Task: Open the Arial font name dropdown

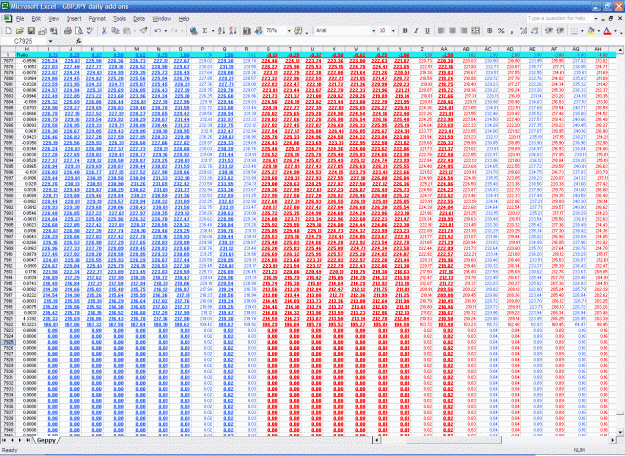Action: coord(373,31)
